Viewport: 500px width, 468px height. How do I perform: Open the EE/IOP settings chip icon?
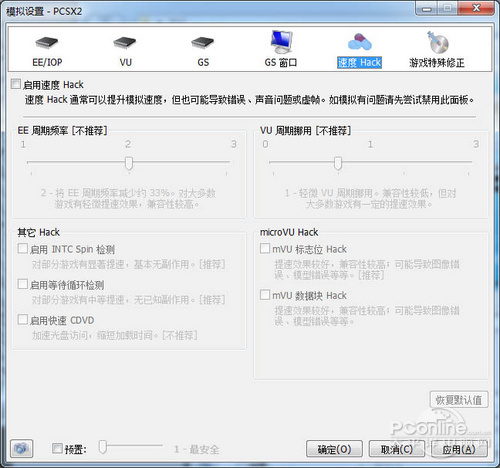tap(47, 43)
